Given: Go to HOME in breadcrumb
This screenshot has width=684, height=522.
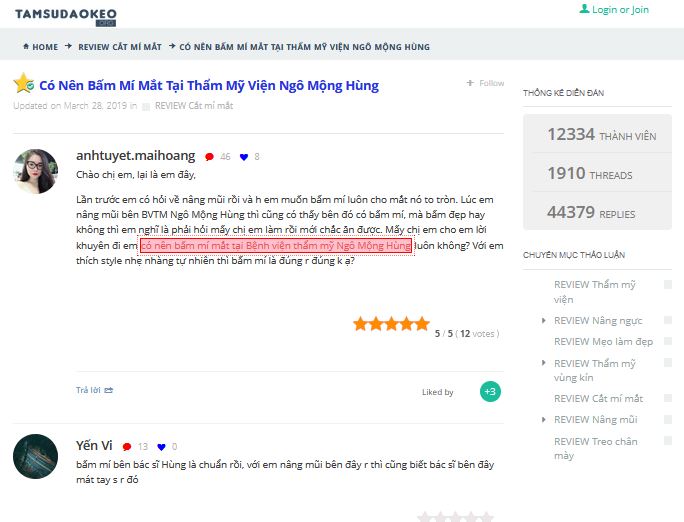Looking at the screenshot, I should (x=45, y=47).
